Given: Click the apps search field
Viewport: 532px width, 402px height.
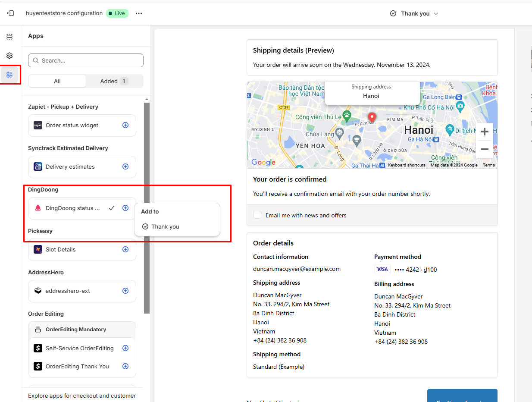Looking at the screenshot, I should point(86,60).
